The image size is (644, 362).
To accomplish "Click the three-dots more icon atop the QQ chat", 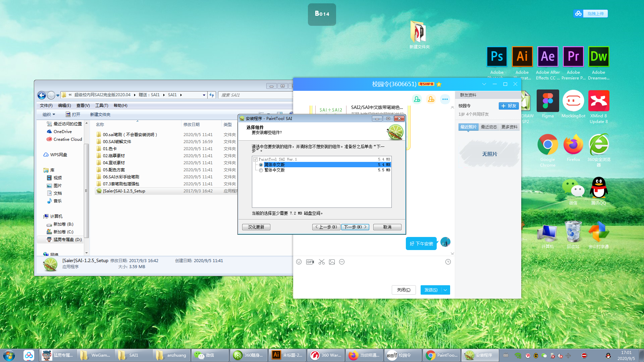I will tap(445, 99).
